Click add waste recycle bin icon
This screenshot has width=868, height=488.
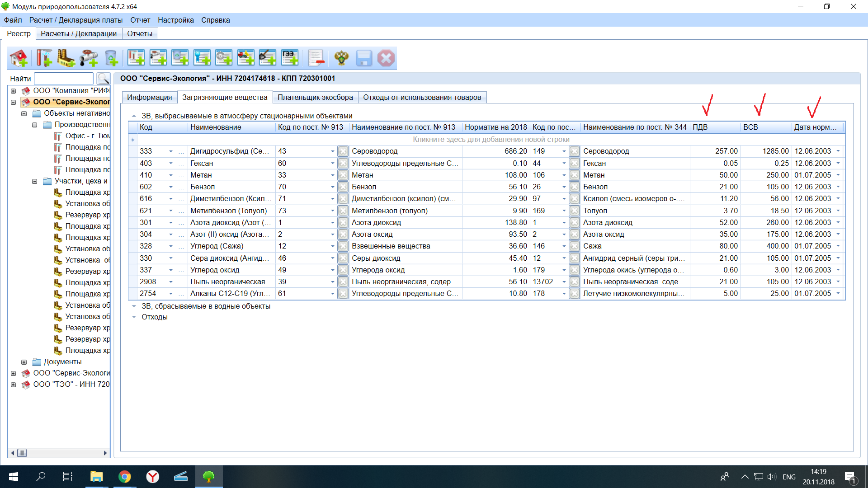(x=111, y=58)
